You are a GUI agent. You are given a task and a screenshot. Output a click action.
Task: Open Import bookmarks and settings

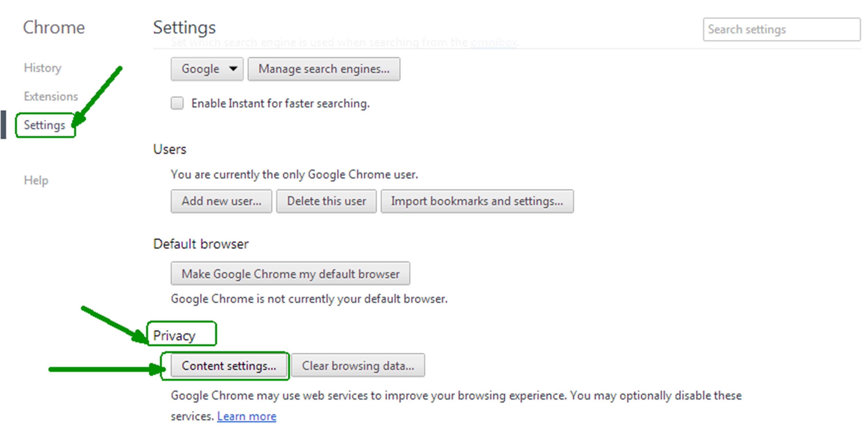click(477, 201)
